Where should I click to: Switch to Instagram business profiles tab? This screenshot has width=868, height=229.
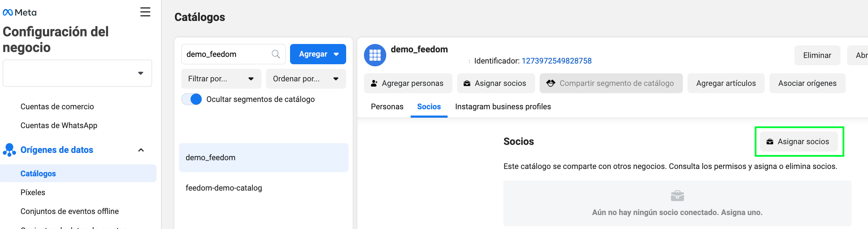(x=503, y=106)
